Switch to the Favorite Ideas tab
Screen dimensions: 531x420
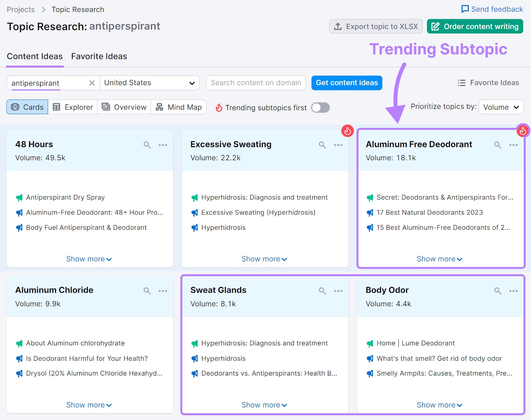(99, 56)
